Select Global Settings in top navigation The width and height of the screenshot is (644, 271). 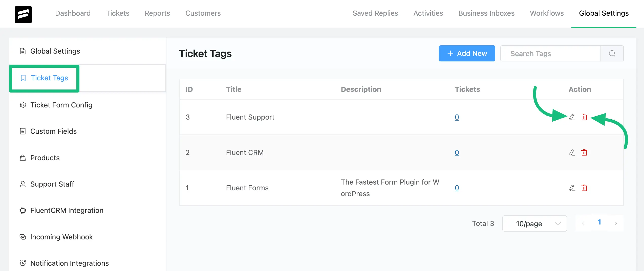click(604, 13)
